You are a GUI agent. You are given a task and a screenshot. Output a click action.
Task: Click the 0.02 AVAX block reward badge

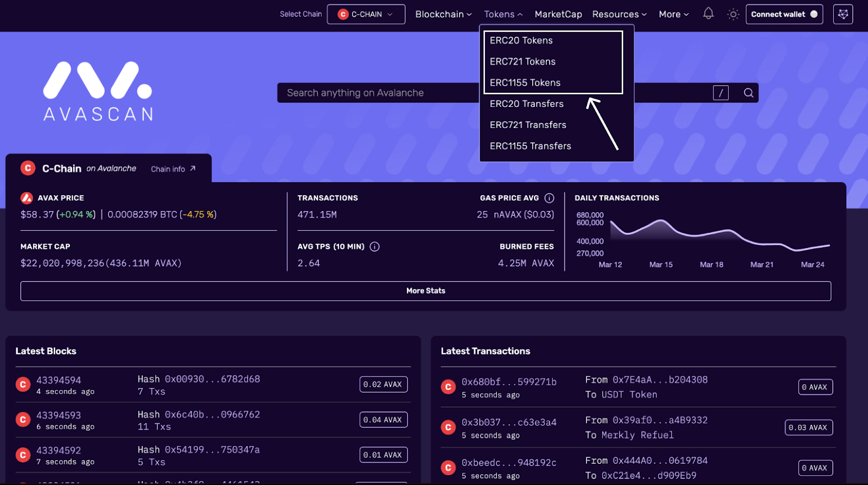pos(384,385)
